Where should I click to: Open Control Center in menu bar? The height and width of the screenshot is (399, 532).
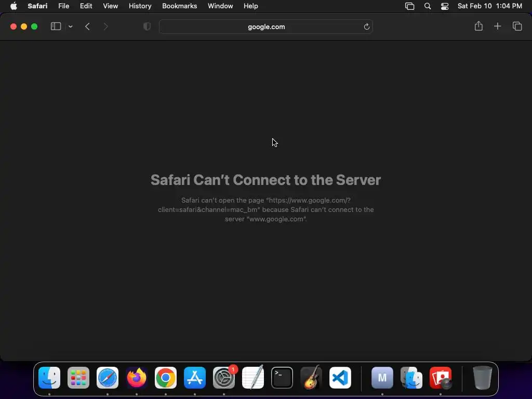(x=445, y=6)
